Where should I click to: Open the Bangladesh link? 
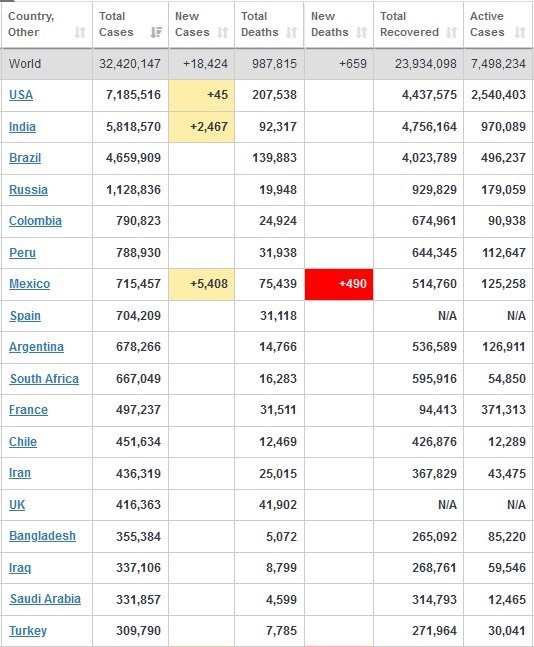(43, 536)
